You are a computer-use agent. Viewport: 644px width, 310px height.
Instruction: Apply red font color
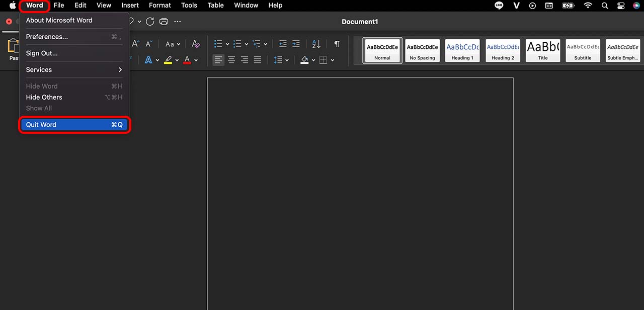pos(187,60)
